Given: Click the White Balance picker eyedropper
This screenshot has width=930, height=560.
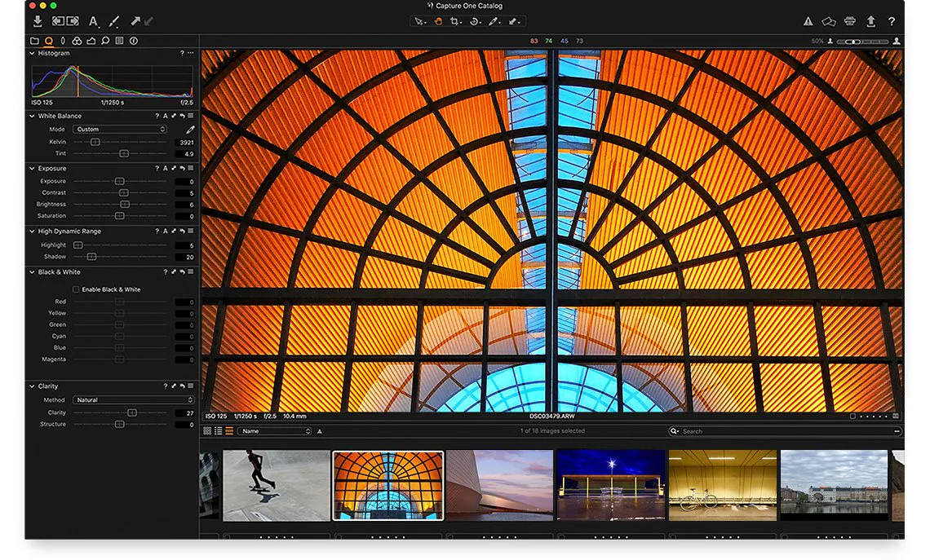Looking at the screenshot, I should [x=190, y=129].
